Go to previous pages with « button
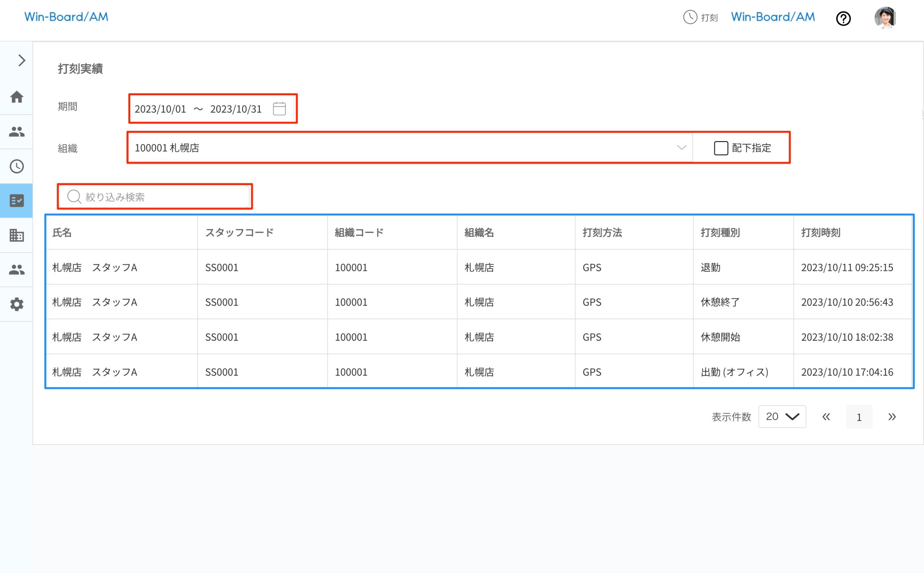The image size is (924, 573). (x=826, y=417)
